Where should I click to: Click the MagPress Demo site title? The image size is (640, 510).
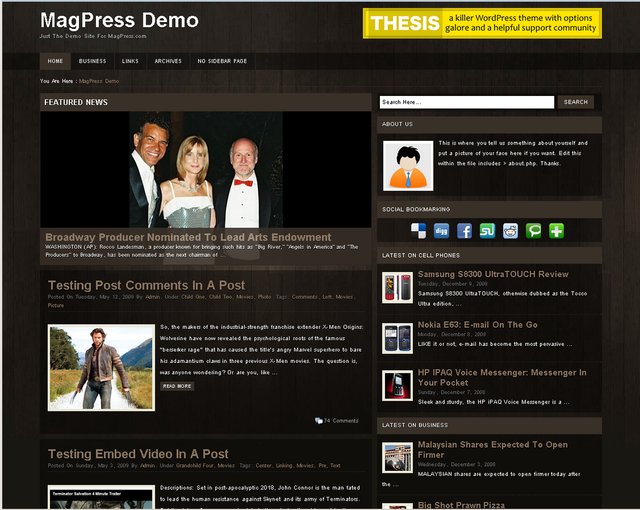point(119,20)
